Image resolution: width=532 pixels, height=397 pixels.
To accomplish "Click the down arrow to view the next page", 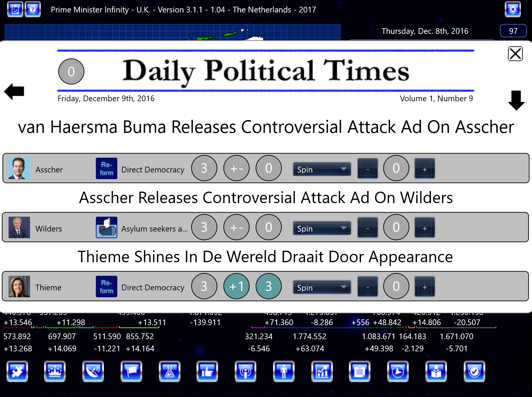I will click(516, 101).
